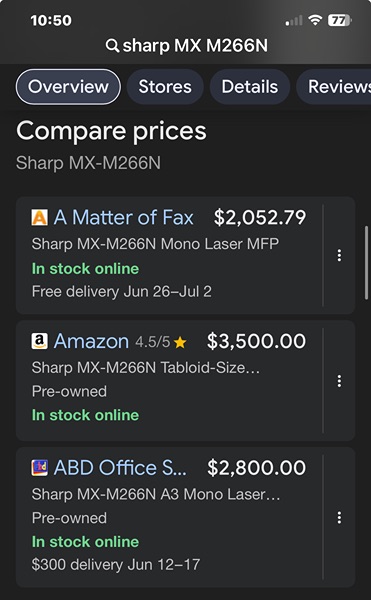Tap the Amazon 4.5/5 star rating
The image size is (371, 600).
tap(161, 342)
